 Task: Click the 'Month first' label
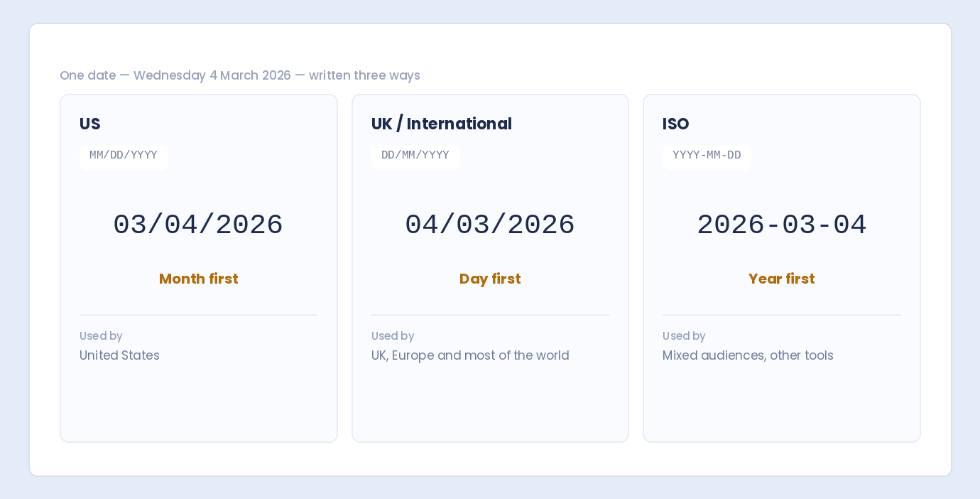198,279
